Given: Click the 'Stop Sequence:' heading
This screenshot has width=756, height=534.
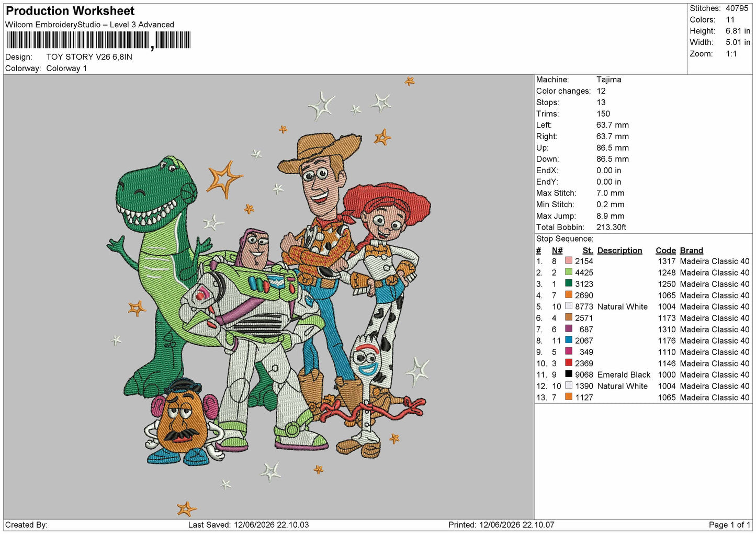Looking at the screenshot, I should [x=565, y=239].
